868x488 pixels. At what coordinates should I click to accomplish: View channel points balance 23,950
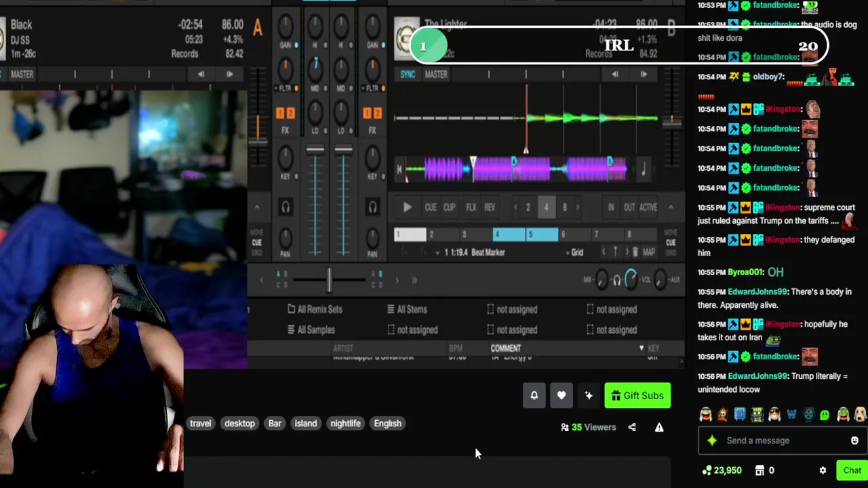pyautogui.click(x=722, y=470)
